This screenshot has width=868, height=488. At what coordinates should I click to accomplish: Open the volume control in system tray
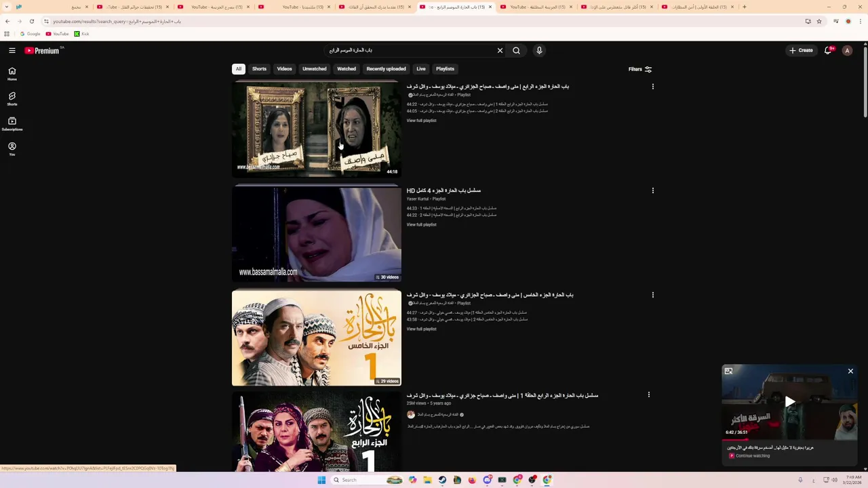click(834, 480)
